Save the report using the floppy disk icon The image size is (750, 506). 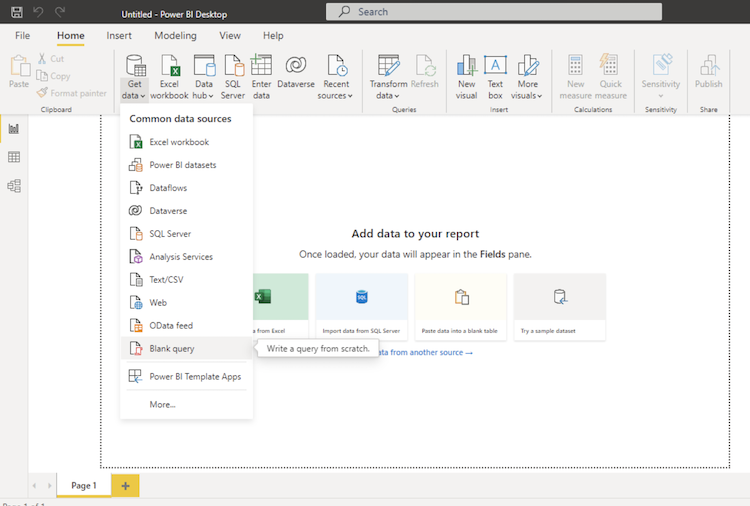pos(17,12)
